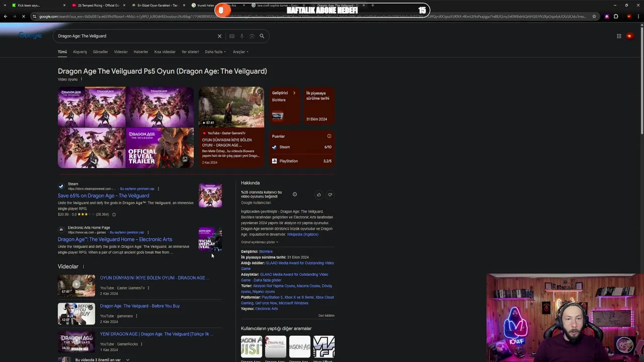Clear the search box with the X icon
Viewport: 644px width, 362px height.
(219, 36)
